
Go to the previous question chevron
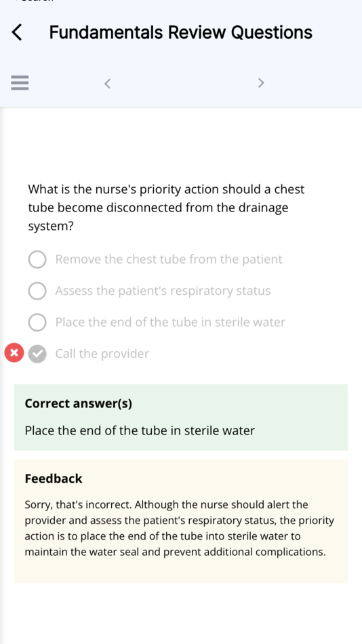click(x=107, y=83)
